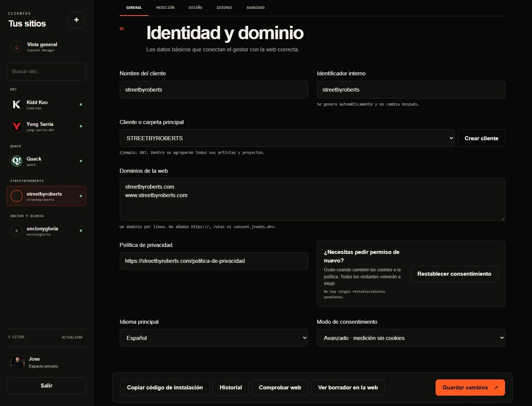Click the Comprobar web button
The image size is (532, 406).
[280, 388]
